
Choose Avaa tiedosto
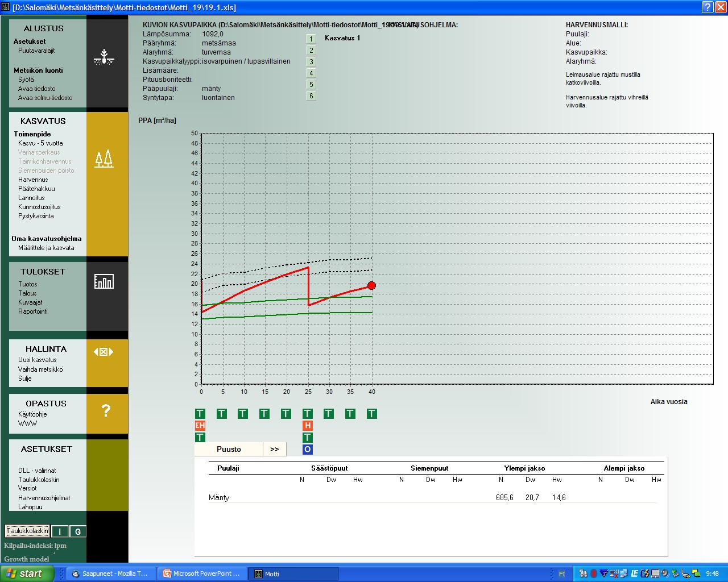(x=37, y=89)
